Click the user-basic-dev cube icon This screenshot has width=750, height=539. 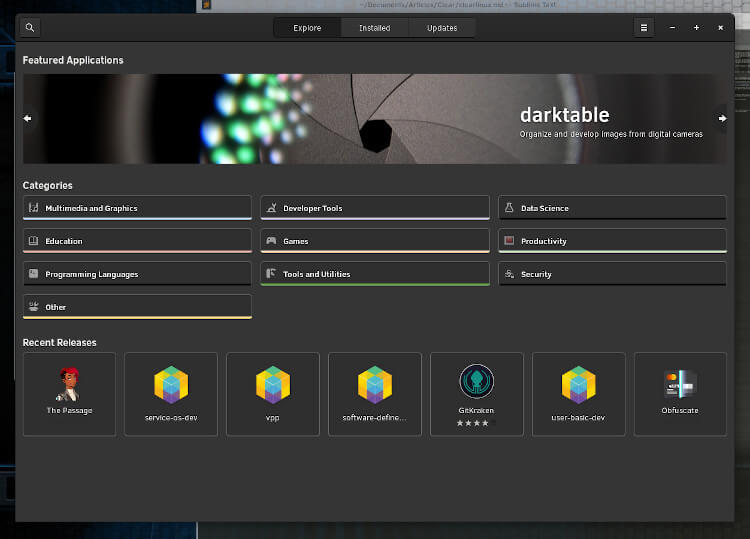pos(579,385)
